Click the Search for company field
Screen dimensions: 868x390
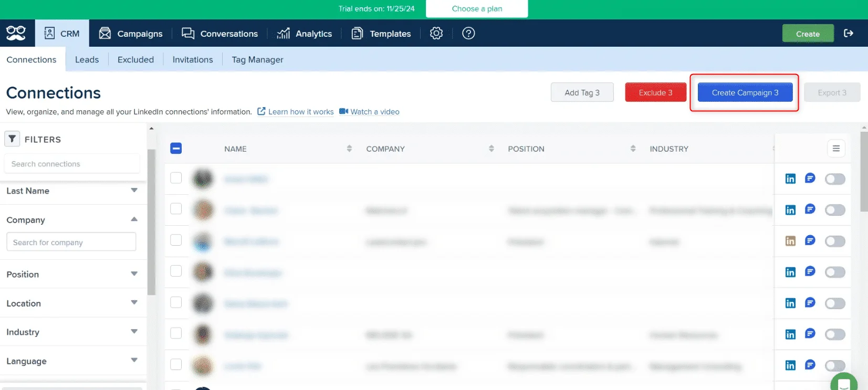coord(71,242)
